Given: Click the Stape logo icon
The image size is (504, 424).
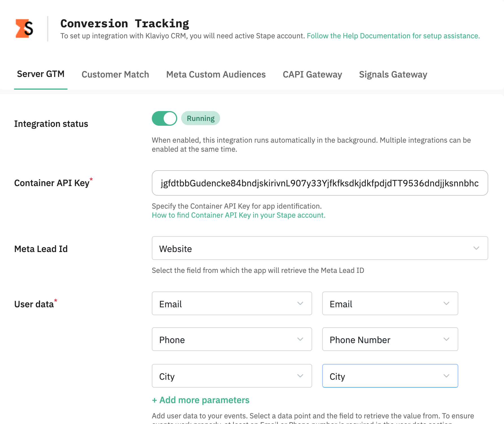Looking at the screenshot, I should coord(24,28).
